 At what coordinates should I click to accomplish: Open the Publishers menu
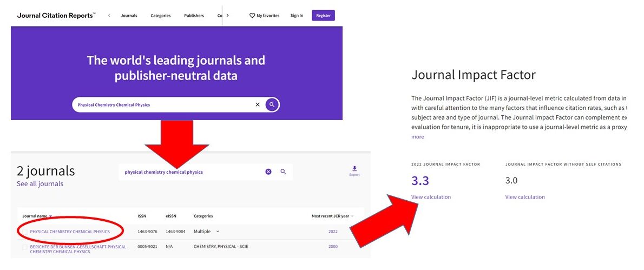194,16
